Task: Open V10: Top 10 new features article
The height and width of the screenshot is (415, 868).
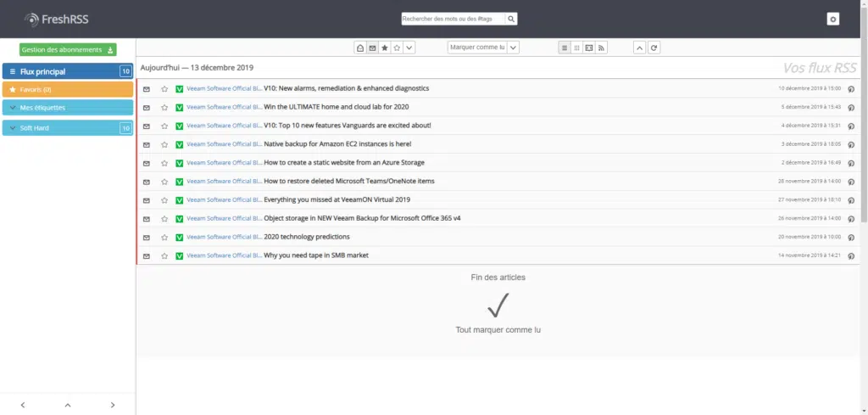Action: click(348, 126)
